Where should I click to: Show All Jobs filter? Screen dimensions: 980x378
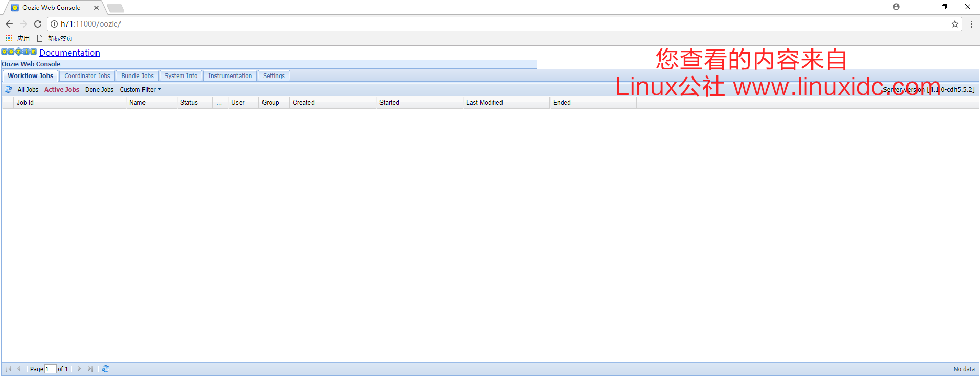28,89
